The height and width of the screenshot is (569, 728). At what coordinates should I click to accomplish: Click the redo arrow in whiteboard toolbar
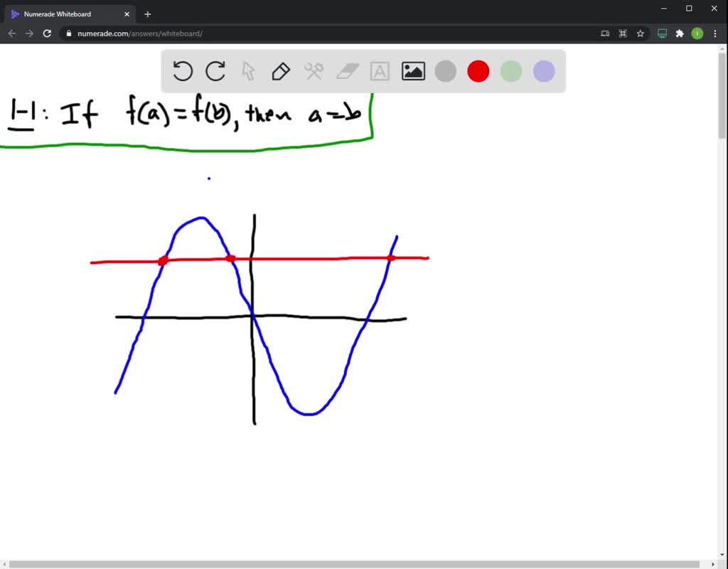point(215,71)
